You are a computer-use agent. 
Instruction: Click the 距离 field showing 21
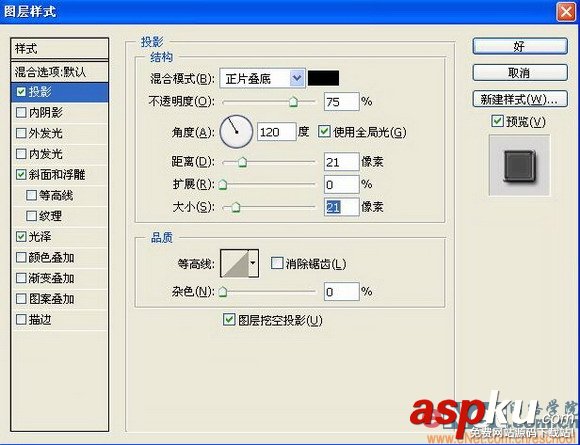[341, 162]
